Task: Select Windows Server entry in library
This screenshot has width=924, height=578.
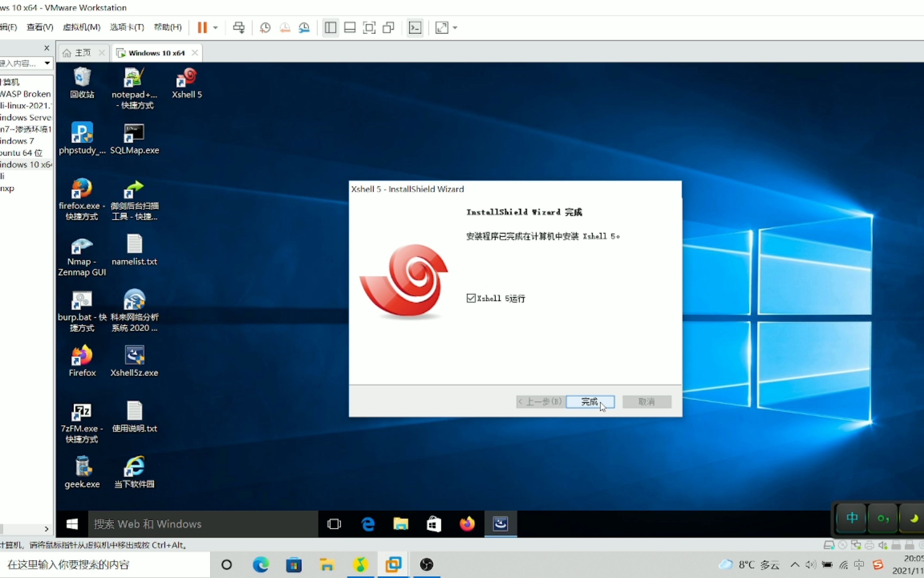Action: [x=25, y=117]
